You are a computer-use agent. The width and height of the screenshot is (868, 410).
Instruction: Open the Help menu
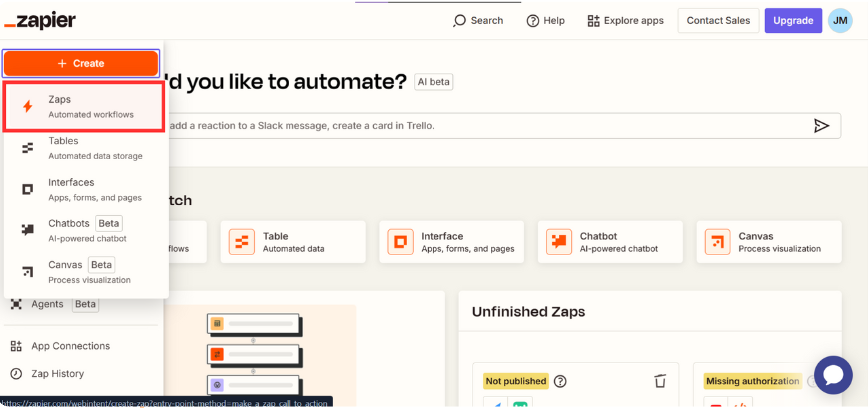546,21
